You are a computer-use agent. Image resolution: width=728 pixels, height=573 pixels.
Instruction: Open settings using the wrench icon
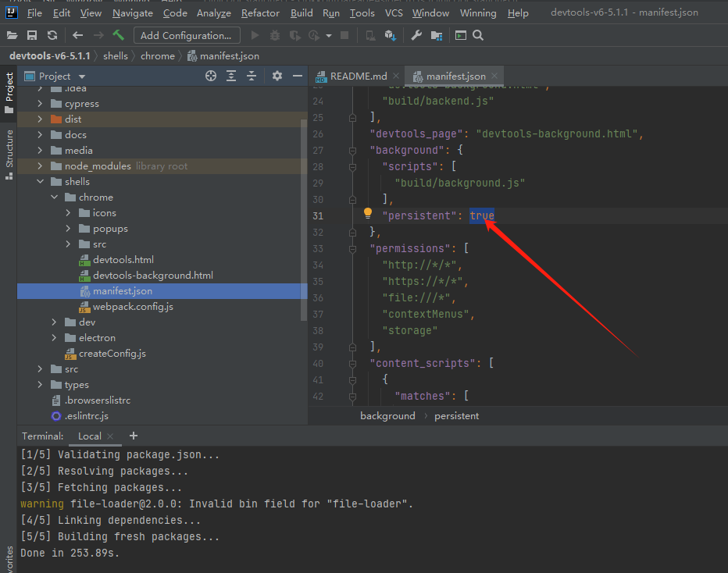click(416, 35)
